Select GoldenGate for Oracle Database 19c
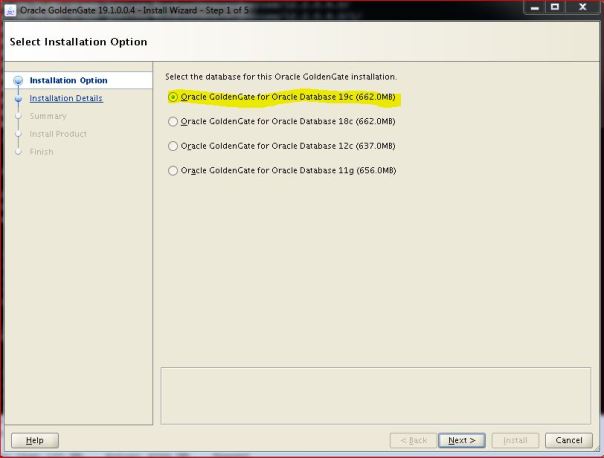 click(173, 97)
